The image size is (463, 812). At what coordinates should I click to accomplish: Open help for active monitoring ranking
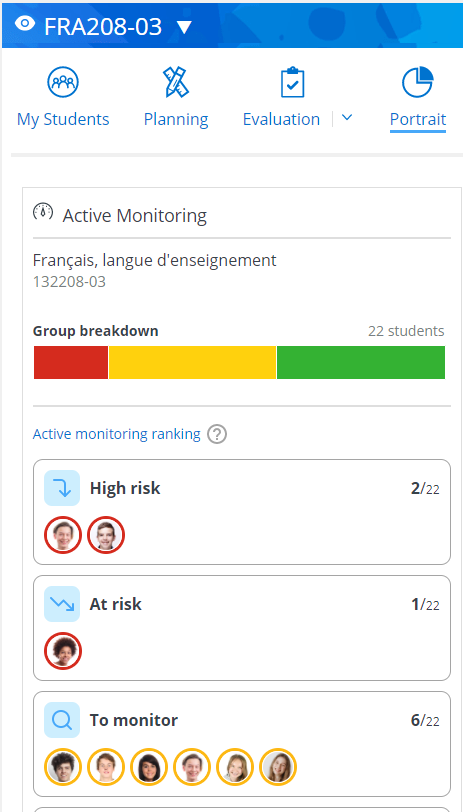(x=217, y=434)
